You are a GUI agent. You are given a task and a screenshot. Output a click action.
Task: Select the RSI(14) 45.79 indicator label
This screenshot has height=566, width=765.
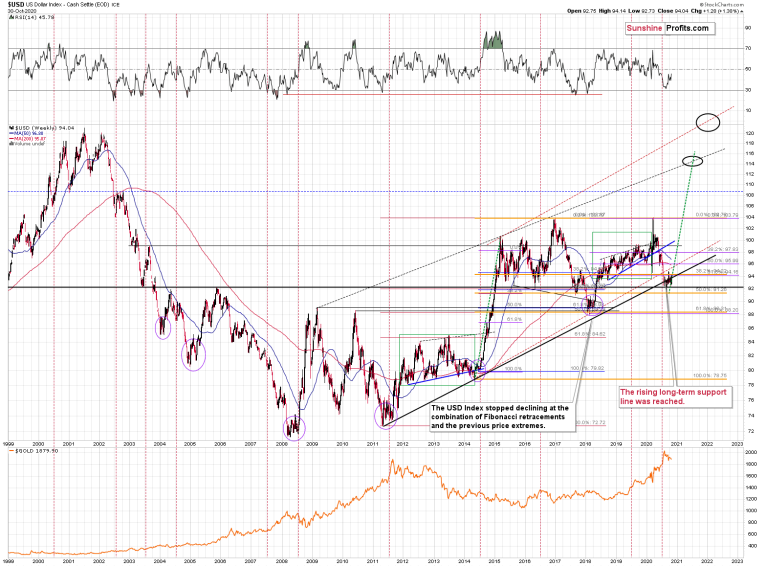(x=32, y=17)
